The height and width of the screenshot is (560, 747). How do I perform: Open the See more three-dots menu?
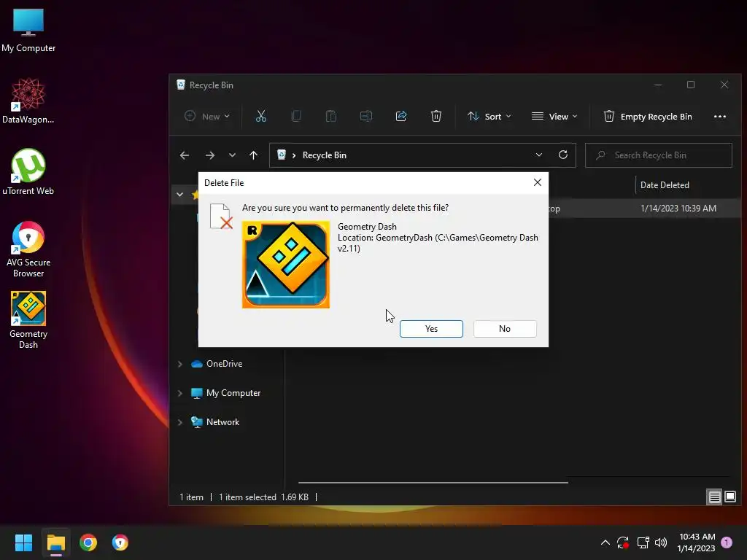(720, 116)
